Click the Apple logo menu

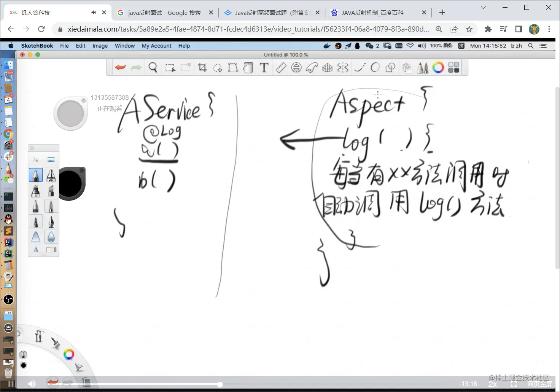tap(11, 46)
